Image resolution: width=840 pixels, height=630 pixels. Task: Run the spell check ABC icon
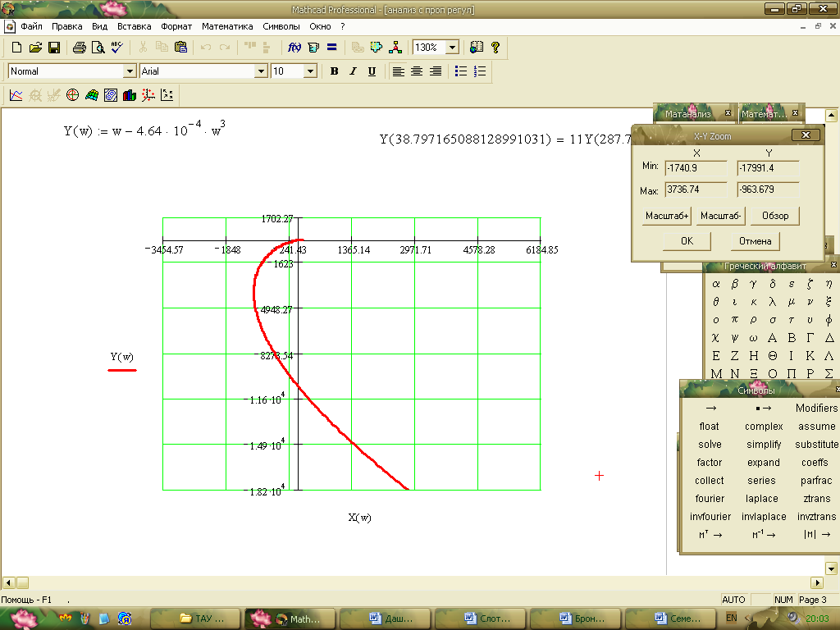[116, 48]
